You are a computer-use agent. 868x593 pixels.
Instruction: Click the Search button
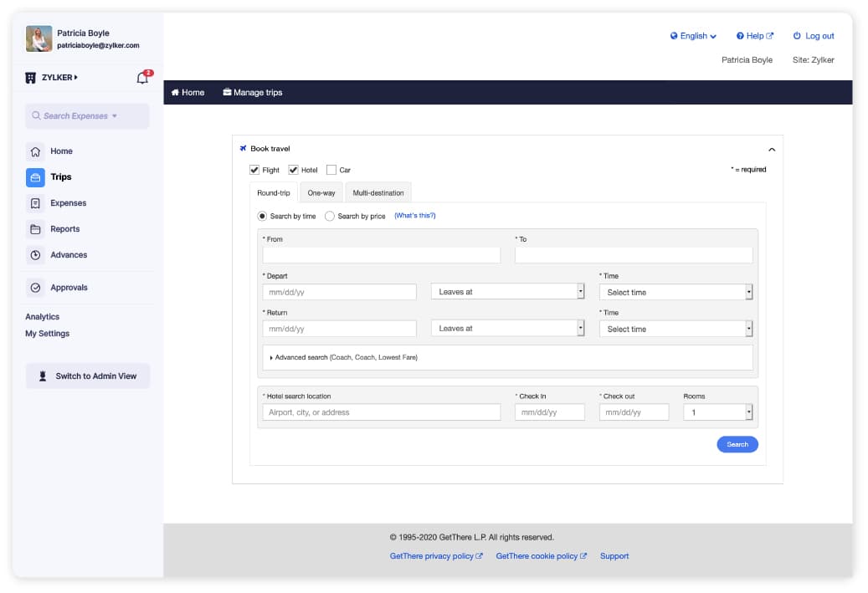pos(737,444)
